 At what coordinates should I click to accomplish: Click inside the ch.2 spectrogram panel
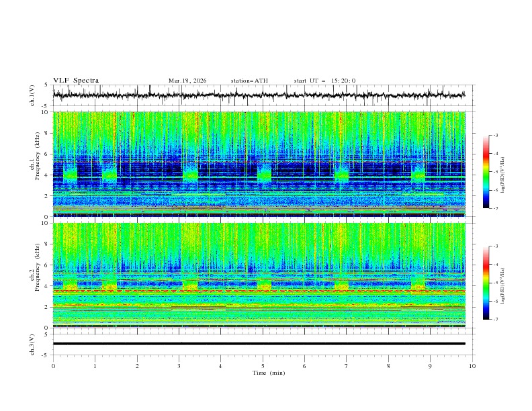[x=259, y=275]
